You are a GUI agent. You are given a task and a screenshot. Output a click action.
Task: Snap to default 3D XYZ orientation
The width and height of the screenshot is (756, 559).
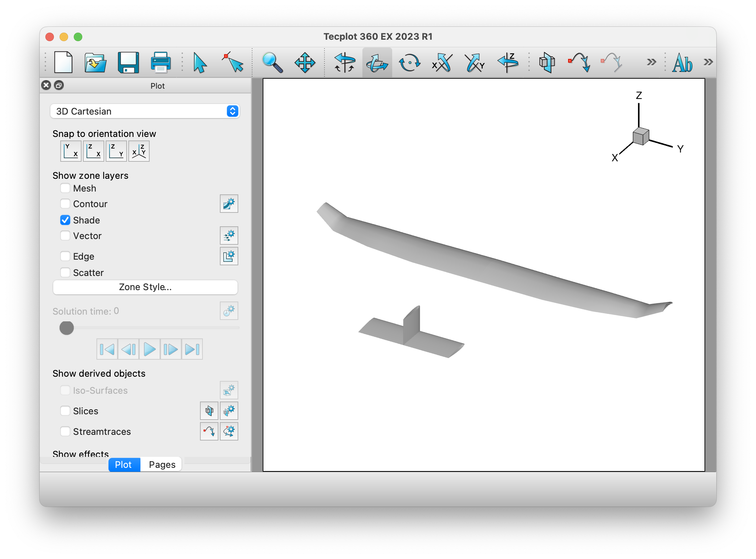point(139,151)
